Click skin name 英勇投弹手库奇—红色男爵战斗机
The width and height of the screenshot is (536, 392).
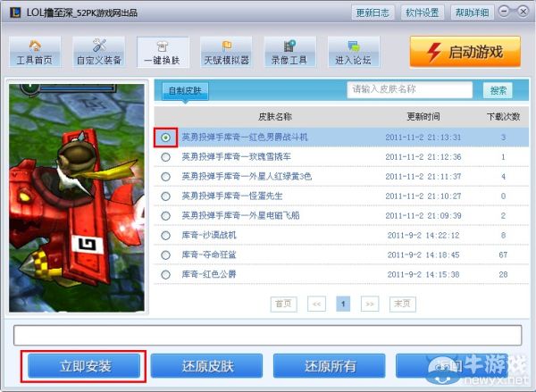tap(245, 138)
